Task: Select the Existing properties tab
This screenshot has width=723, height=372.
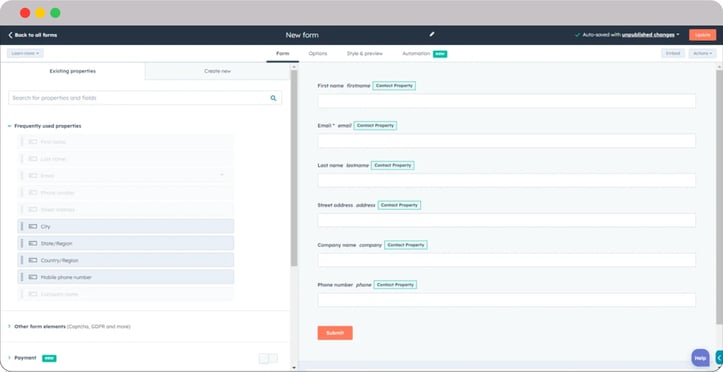Action: pyautogui.click(x=73, y=71)
